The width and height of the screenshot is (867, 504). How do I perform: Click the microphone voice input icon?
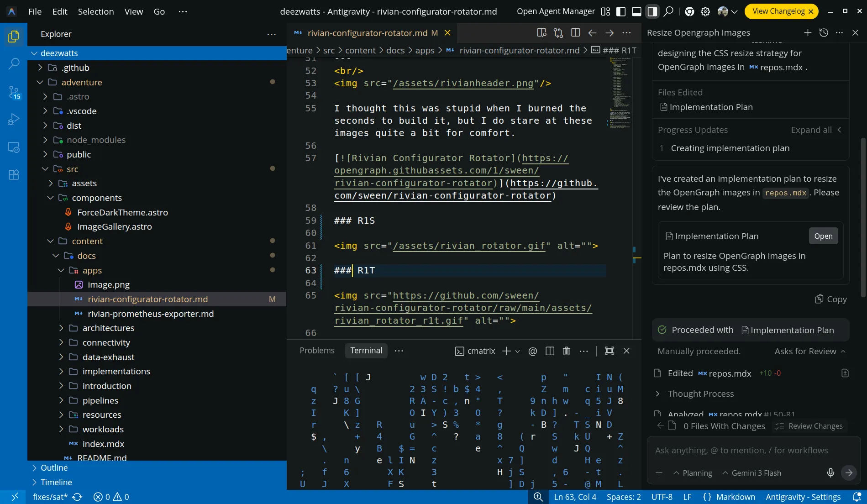coord(830,473)
